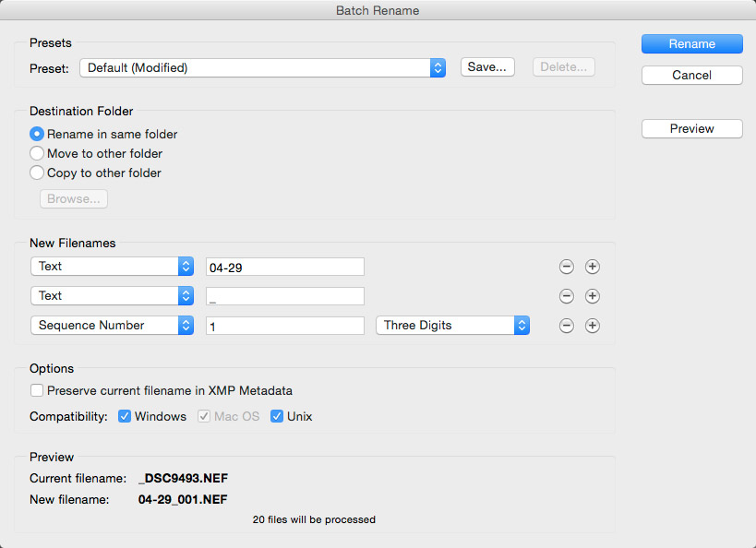756x548 pixels.
Task: Open the Three Digits dropdown
Action: tap(452, 326)
